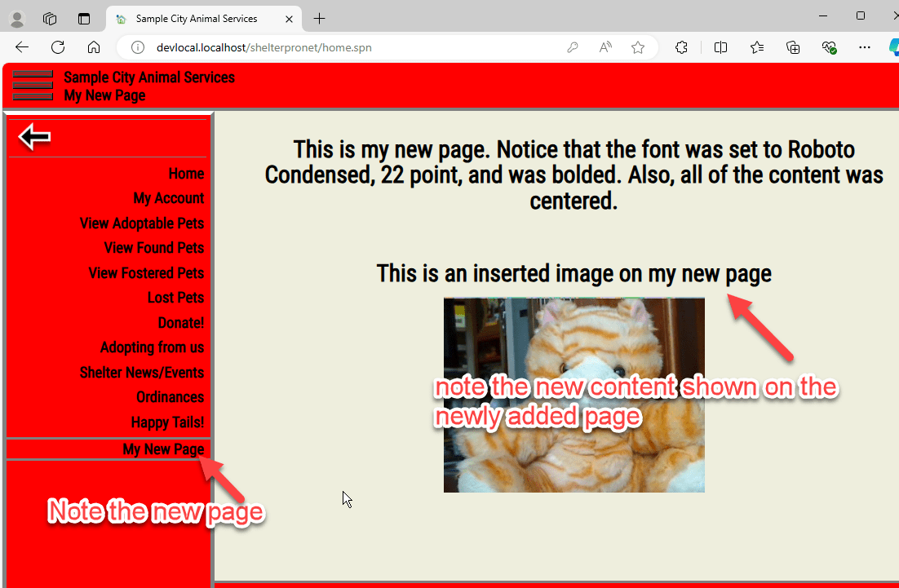Open View Adoptable Pets link

click(142, 223)
